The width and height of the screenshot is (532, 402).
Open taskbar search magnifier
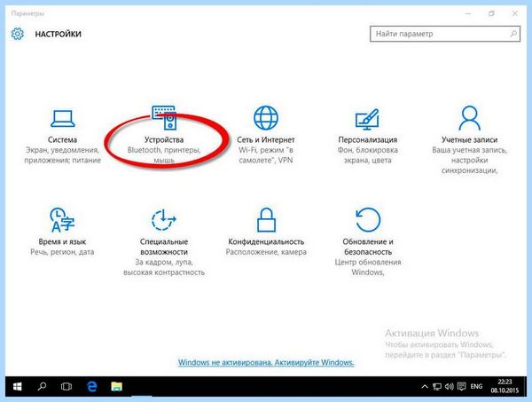click(42, 386)
